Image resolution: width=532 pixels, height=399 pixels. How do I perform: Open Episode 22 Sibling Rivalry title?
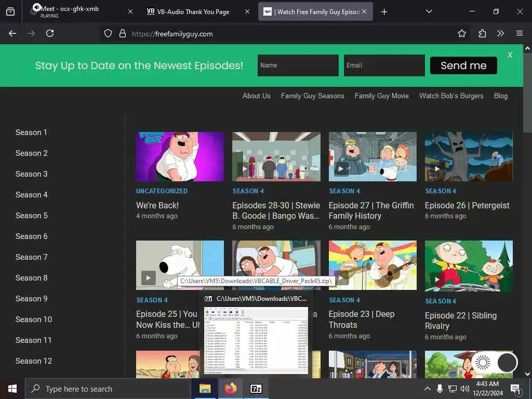tap(460, 321)
